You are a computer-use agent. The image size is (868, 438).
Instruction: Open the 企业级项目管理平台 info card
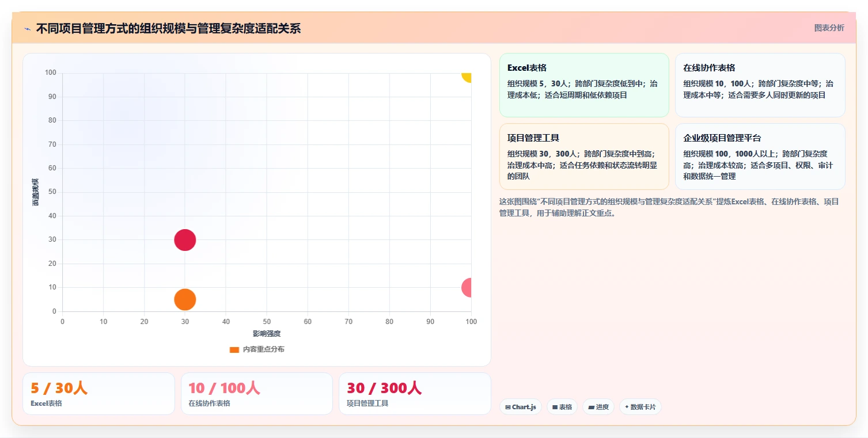[760, 157]
